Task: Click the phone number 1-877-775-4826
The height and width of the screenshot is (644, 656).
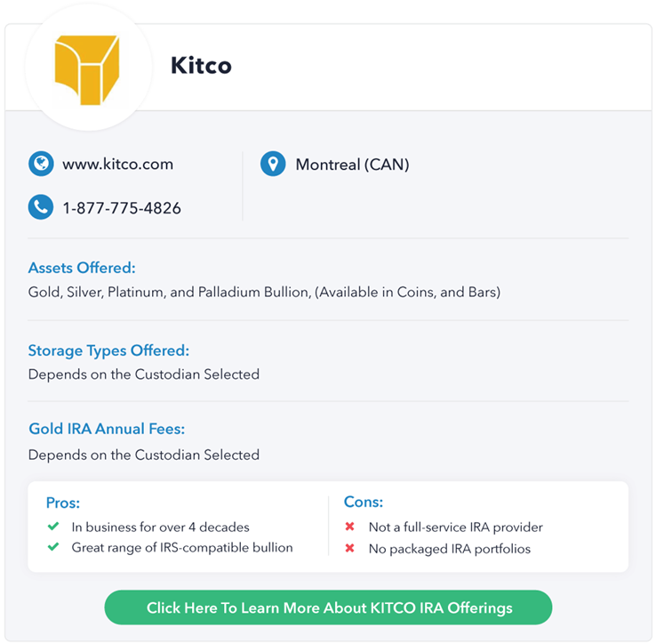Action: (x=122, y=208)
